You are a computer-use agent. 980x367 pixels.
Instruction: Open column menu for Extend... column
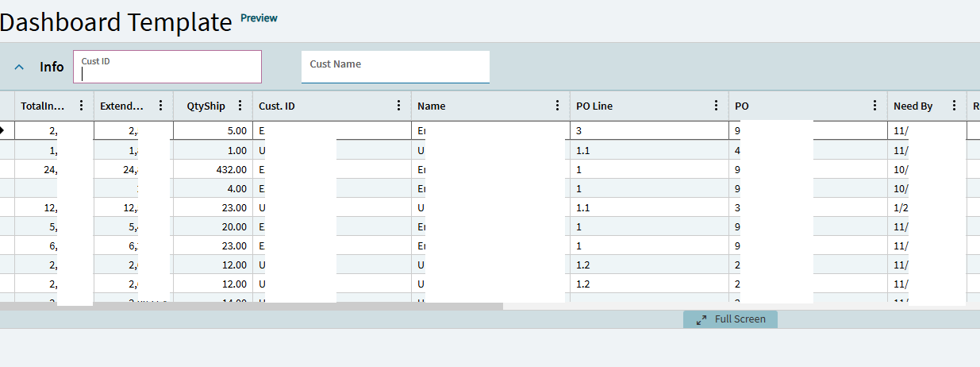(160, 106)
